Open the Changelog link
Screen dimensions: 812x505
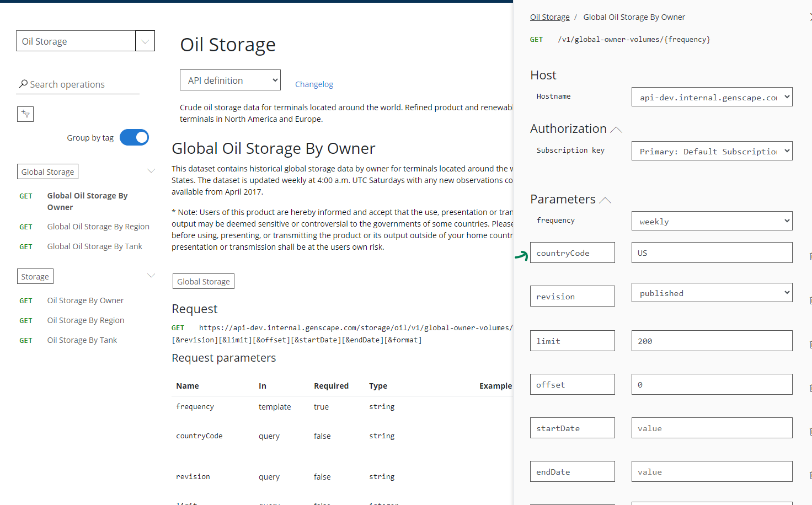point(314,84)
